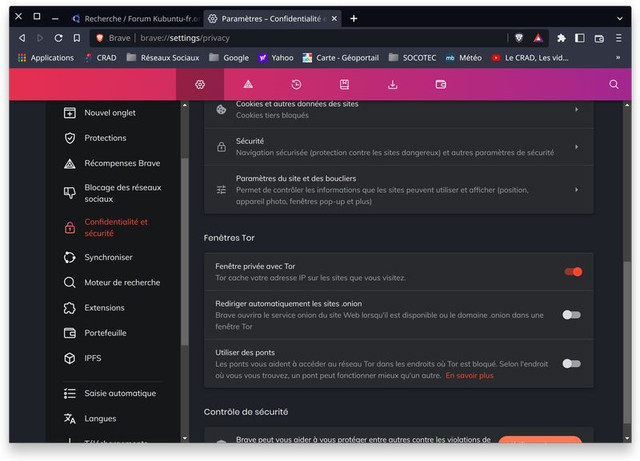
Task: Open the History clock tab in pink bar
Action: [296, 85]
